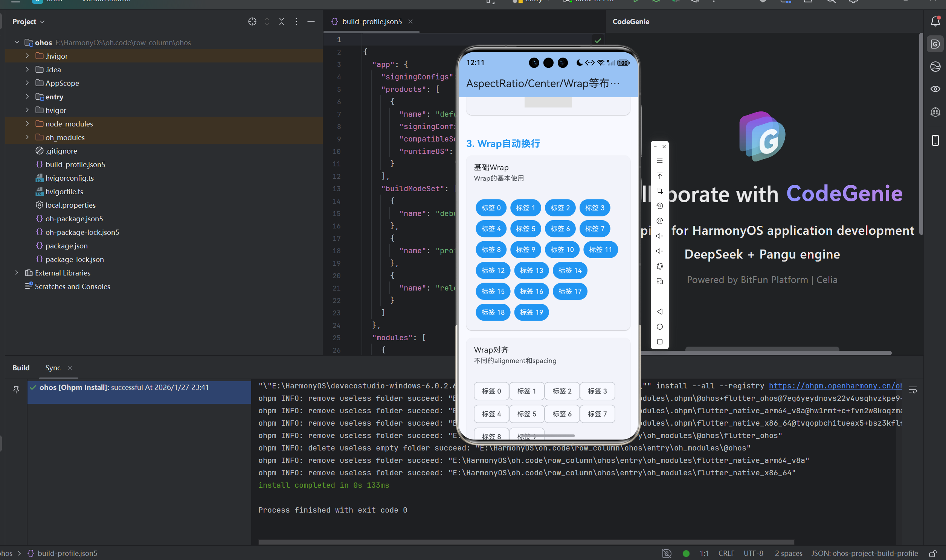
Task: Open the Notifications bell in right sidebar
Action: tap(935, 21)
